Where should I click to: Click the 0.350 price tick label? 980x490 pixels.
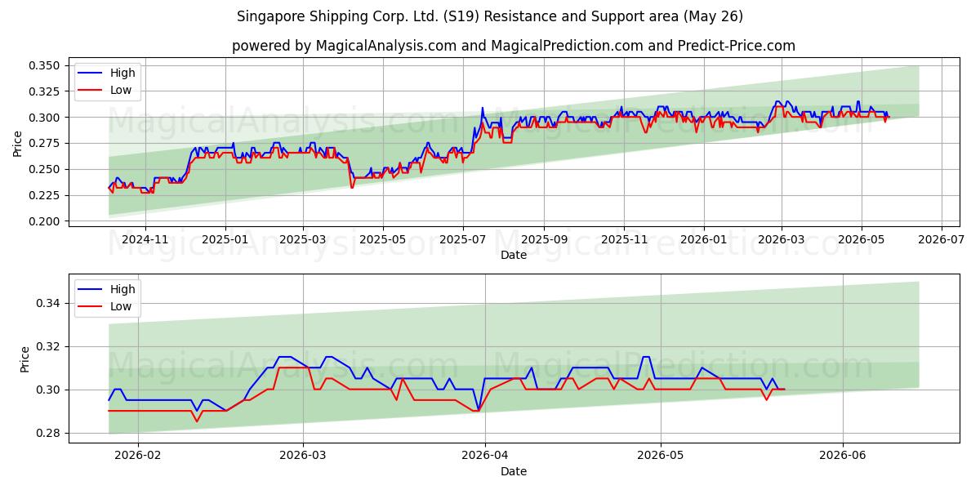45,65
